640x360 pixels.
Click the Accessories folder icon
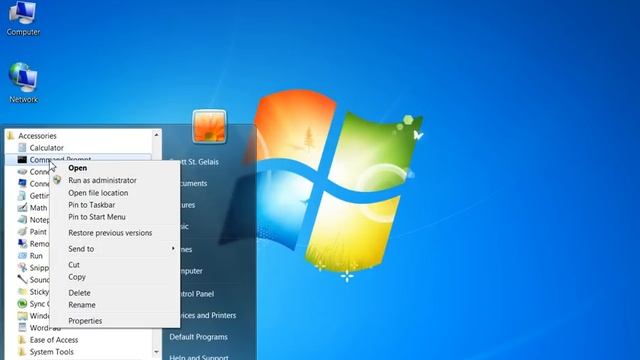pyautogui.click(x=11, y=136)
